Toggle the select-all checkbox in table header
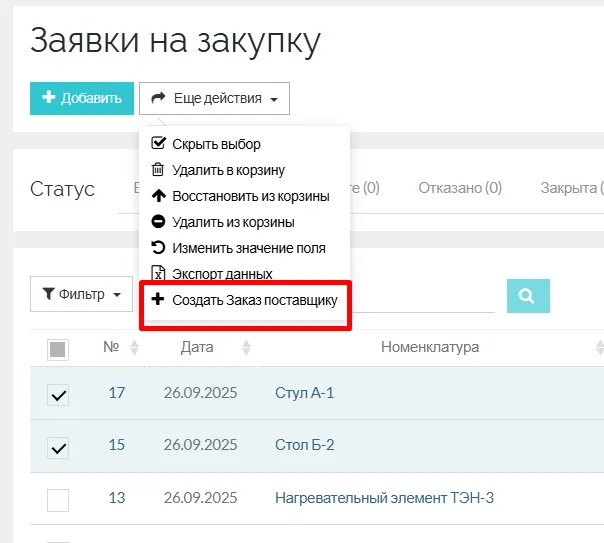 point(58,349)
